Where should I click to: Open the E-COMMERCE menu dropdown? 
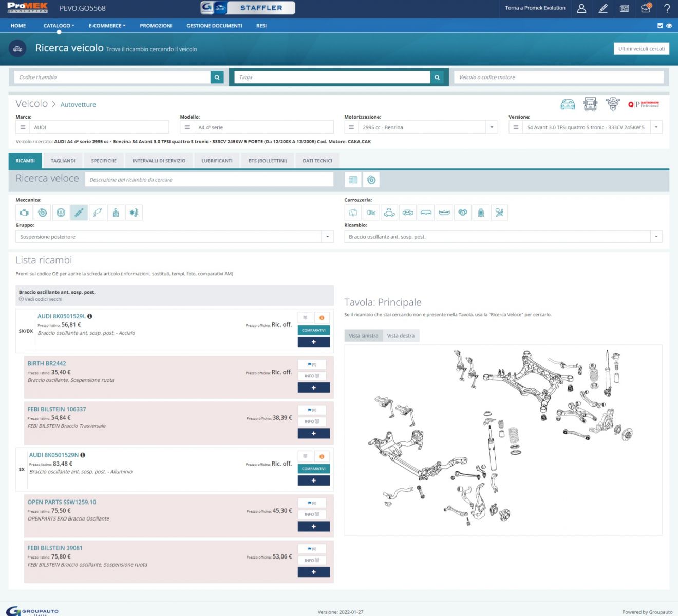107,26
